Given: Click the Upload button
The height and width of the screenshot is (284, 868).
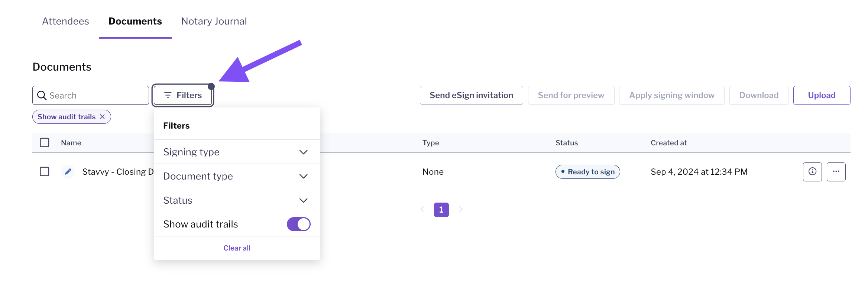Looking at the screenshot, I should click(822, 96).
